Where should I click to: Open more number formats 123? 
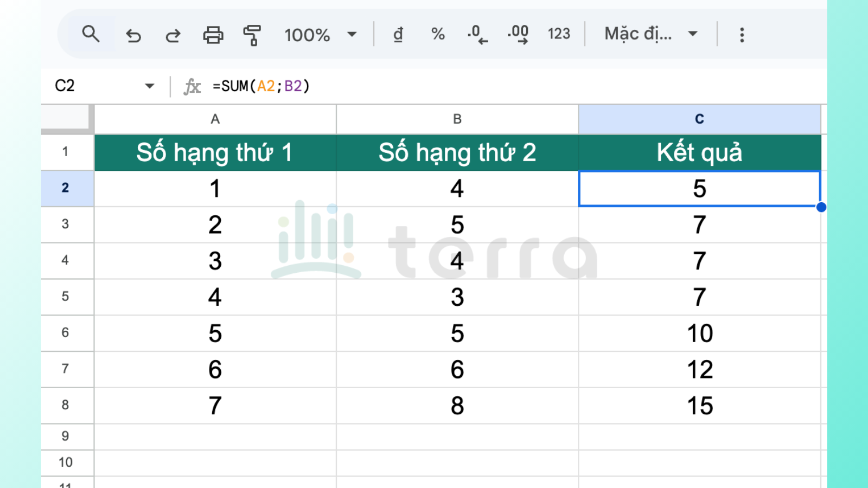pyautogui.click(x=559, y=34)
